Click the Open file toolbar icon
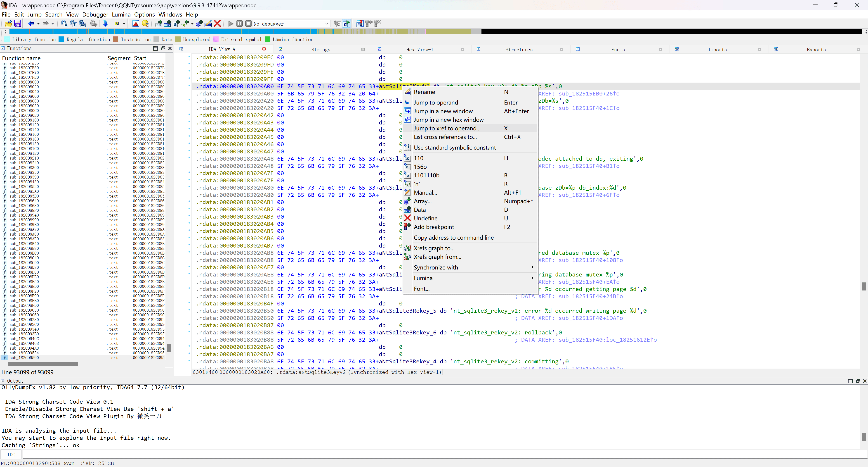The height and width of the screenshot is (467, 868). (x=8, y=24)
